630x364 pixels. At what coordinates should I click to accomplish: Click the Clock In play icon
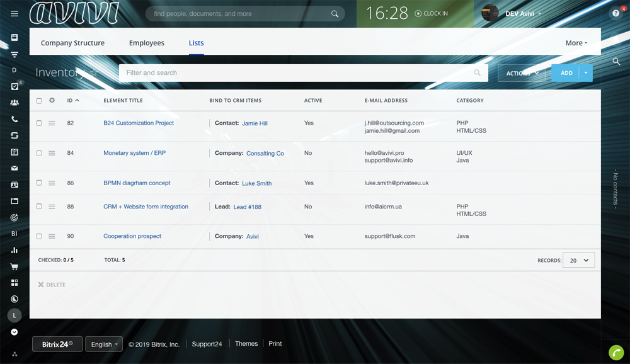[x=418, y=13]
